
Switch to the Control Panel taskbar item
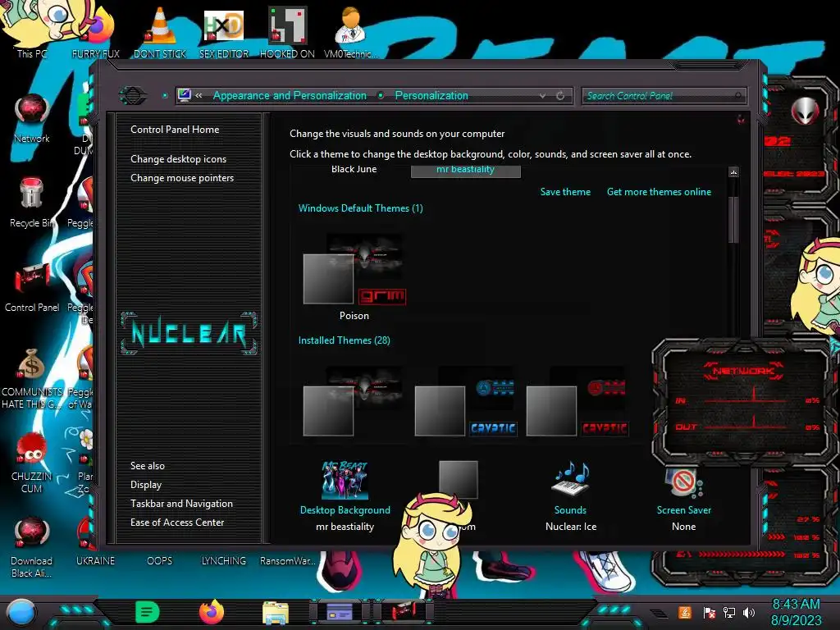pyautogui.click(x=404, y=611)
